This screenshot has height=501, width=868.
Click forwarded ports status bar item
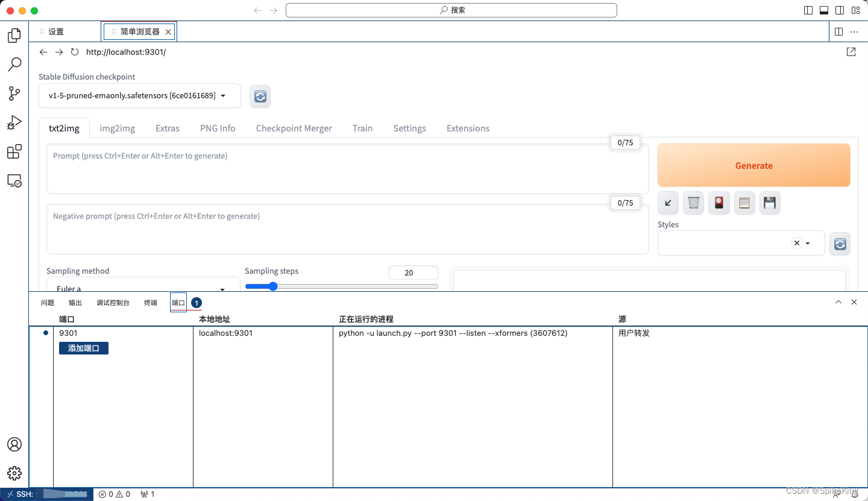[148, 494]
